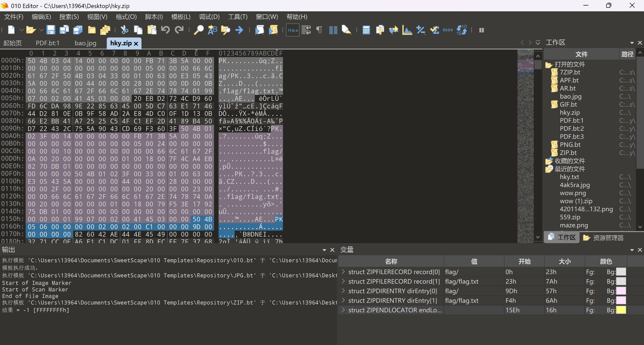Viewport: 644px width, 345px height.
Task: Close the 输出 panel
Action: click(332, 250)
